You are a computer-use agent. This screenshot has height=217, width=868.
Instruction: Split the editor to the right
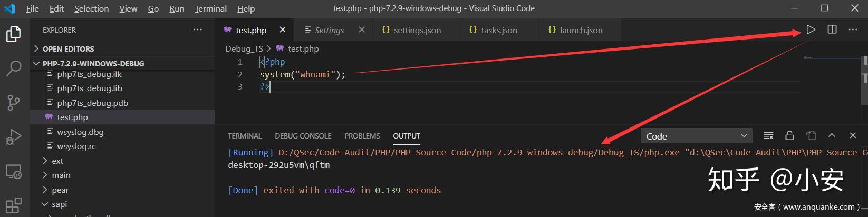click(832, 30)
